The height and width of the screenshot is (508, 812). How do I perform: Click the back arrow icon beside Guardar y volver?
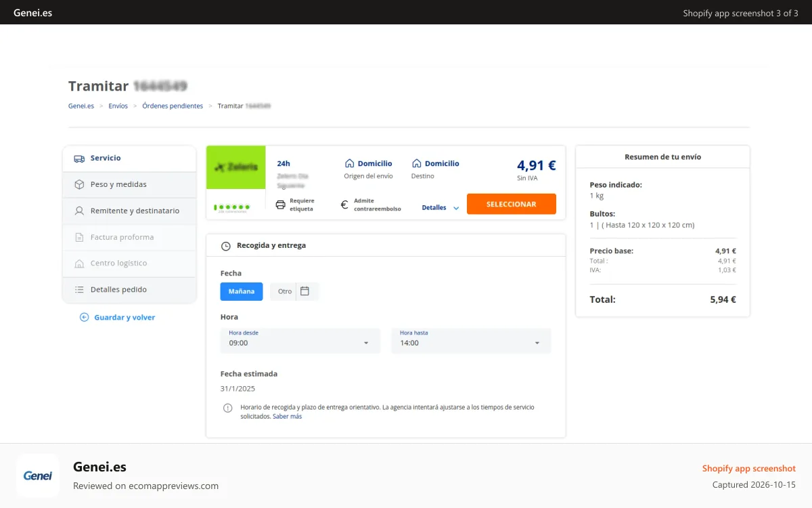[x=85, y=317]
